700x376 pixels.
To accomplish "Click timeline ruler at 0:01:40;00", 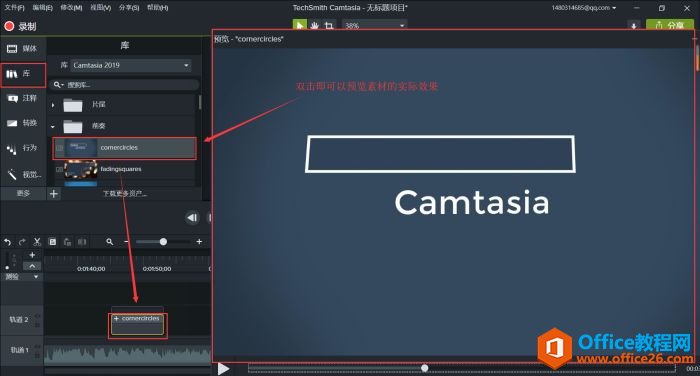I will coord(91,269).
